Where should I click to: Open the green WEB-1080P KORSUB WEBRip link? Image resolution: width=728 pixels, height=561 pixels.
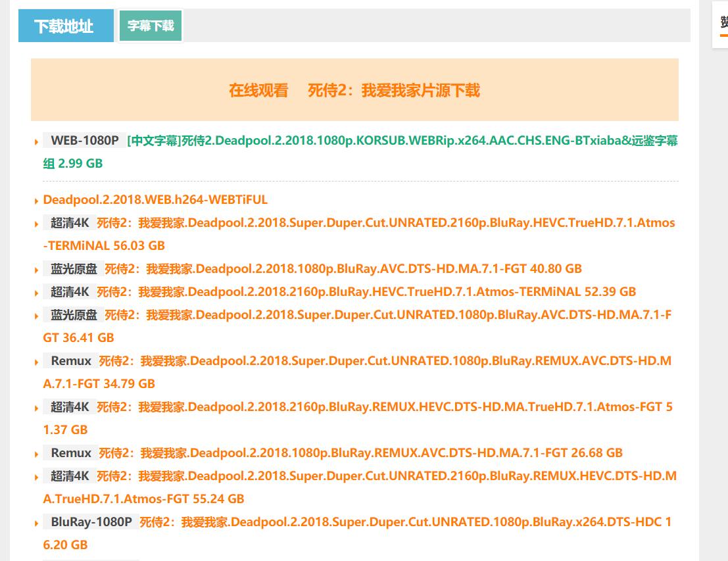(360, 152)
